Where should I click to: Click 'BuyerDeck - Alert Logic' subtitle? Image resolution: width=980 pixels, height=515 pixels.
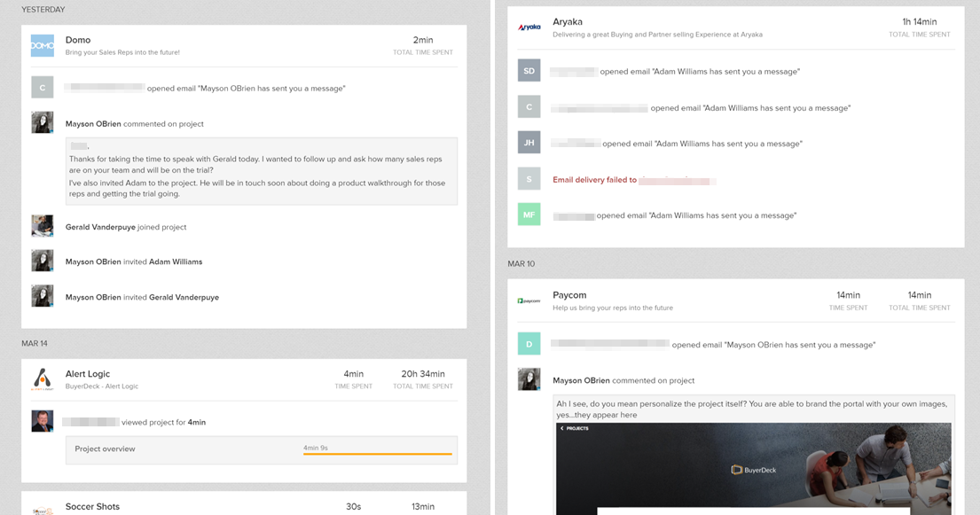[102, 386]
